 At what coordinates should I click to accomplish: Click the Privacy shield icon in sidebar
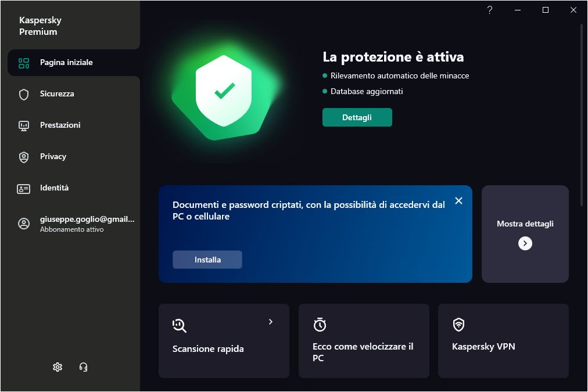(24, 157)
